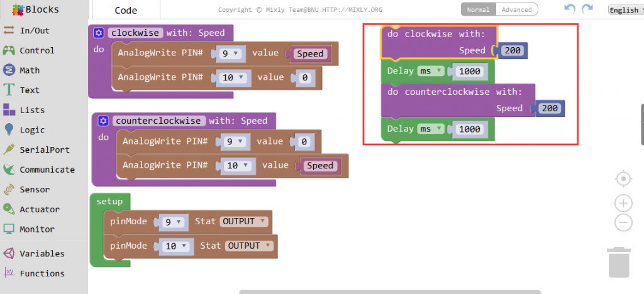
Task: Open the Actuator category icon
Action: (x=9, y=209)
